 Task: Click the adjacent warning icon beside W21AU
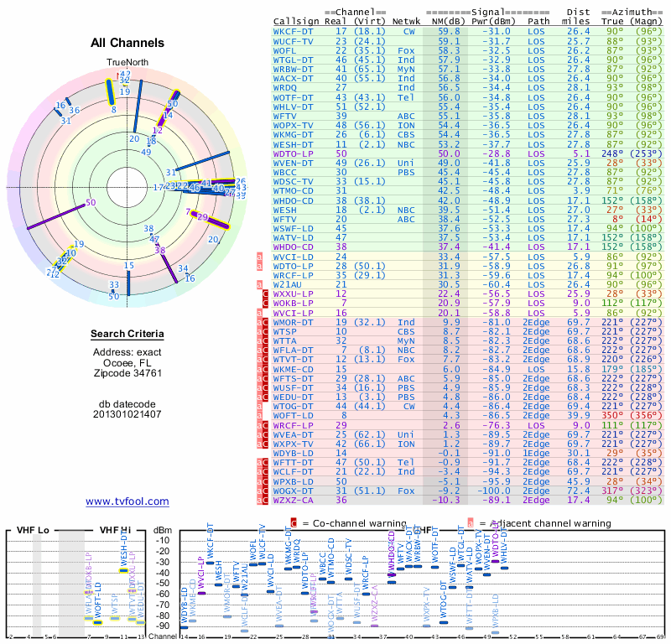tap(259, 284)
